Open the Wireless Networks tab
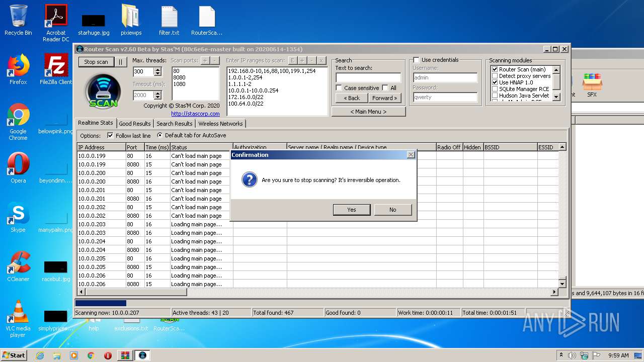This screenshot has height=362, width=644. (x=220, y=124)
